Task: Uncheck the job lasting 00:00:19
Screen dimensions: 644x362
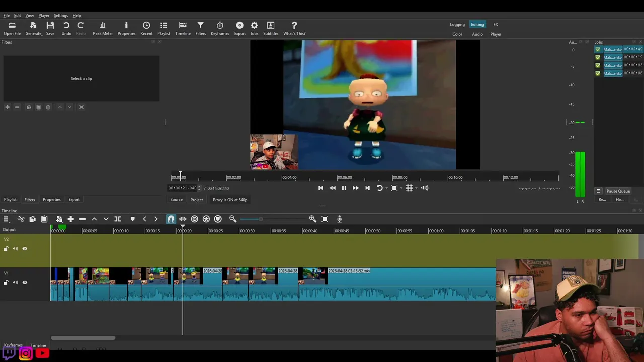Action: pyautogui.click(x=598, y=57)
